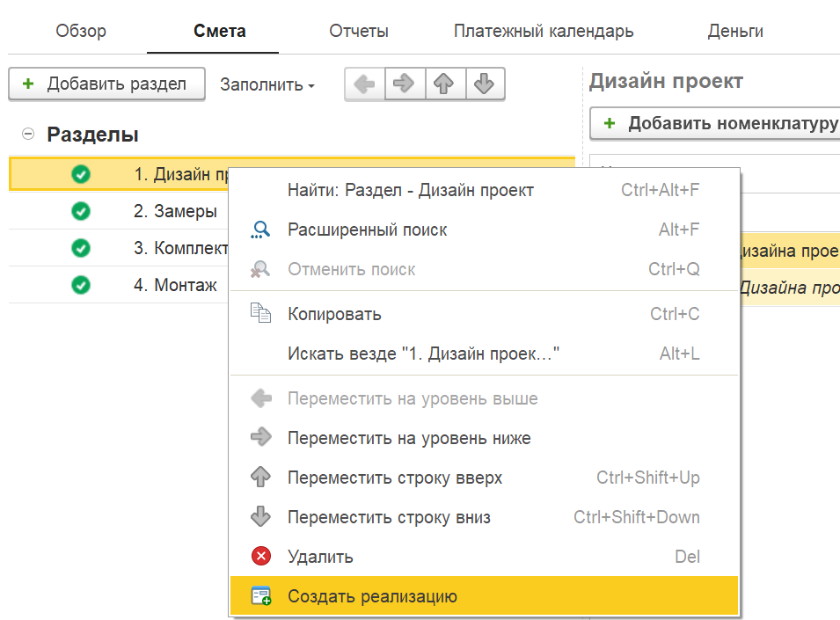Click toolbar down arrow move-row icon

click(485, 84)
